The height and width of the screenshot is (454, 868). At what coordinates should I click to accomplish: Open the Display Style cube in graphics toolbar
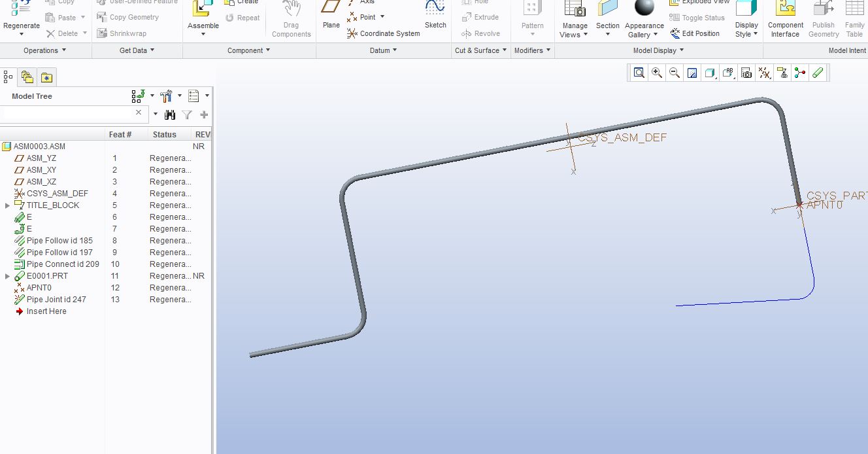coord(710,73)
